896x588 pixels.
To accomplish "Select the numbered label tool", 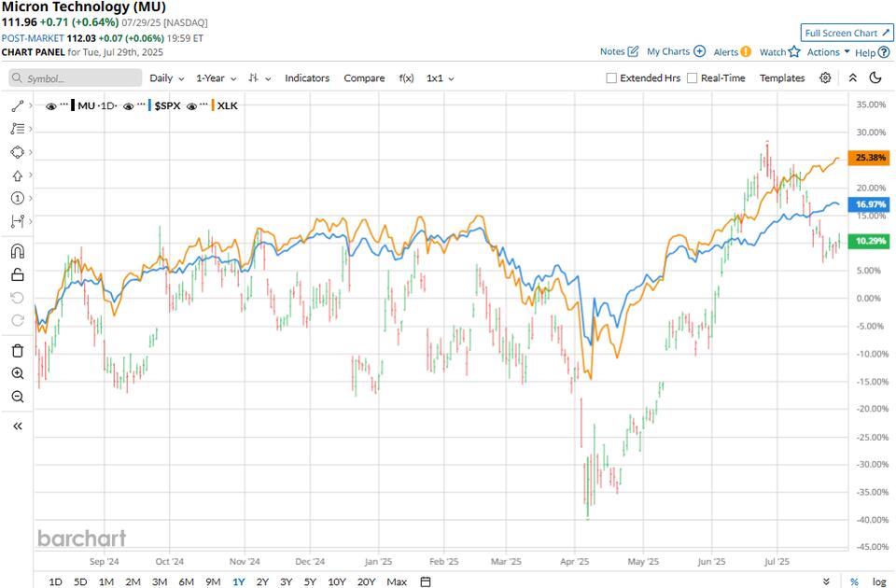I will 17,198.
